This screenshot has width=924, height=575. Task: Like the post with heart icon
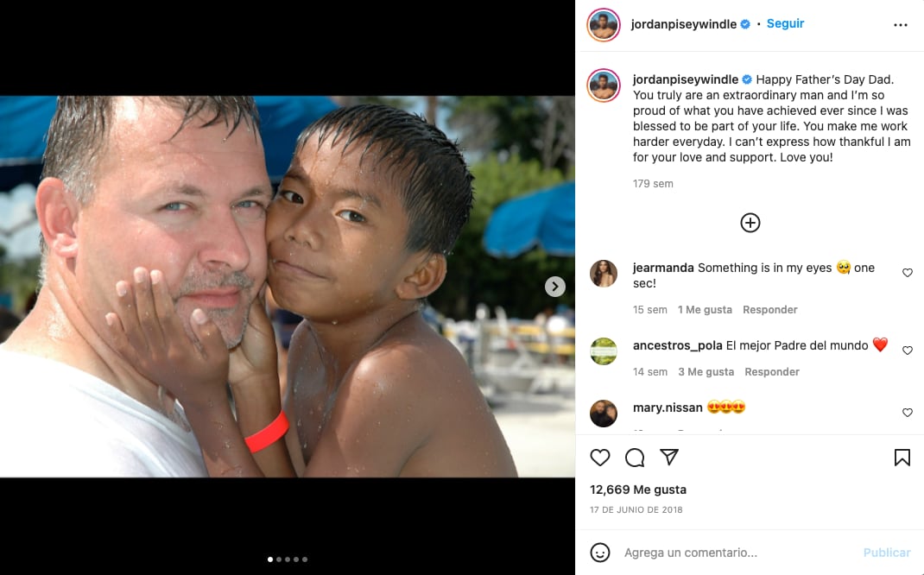[600, 458]
